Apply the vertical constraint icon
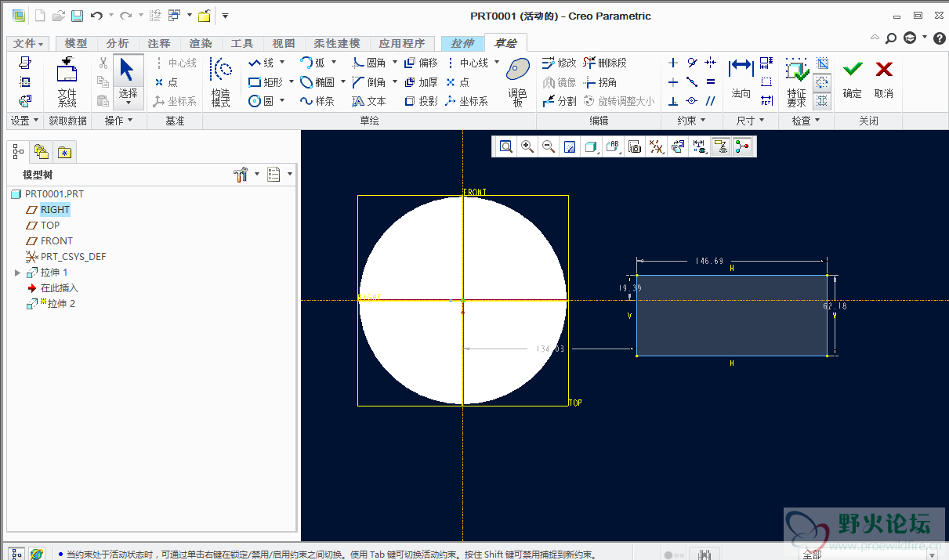949x560 pixels. [672, 63]
